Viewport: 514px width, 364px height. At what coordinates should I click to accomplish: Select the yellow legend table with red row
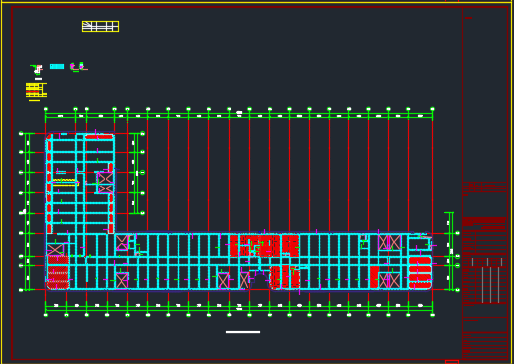coord(36,90)
